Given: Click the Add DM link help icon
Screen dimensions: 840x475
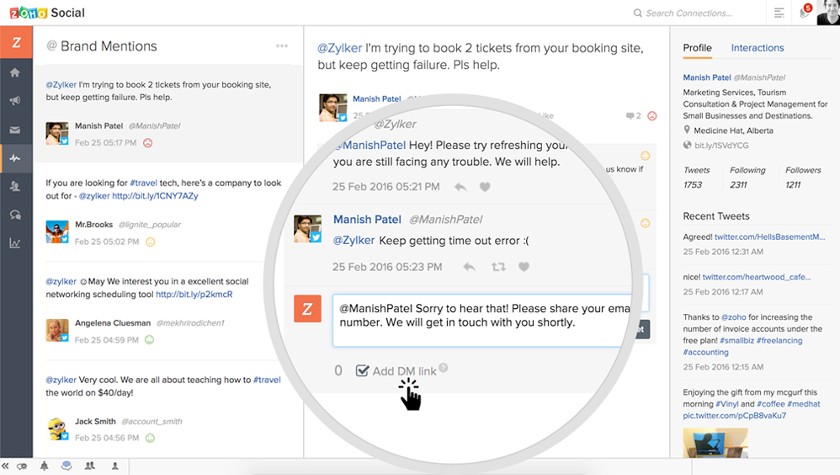Looking at the screenshot, I should click(443, 368).
